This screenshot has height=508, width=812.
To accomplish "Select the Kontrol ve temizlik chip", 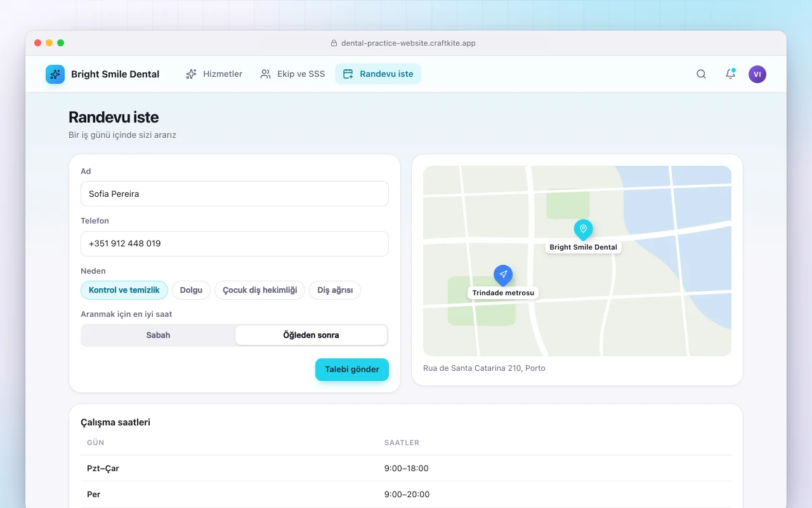I will pyautogui.click(x=124, y=290).
